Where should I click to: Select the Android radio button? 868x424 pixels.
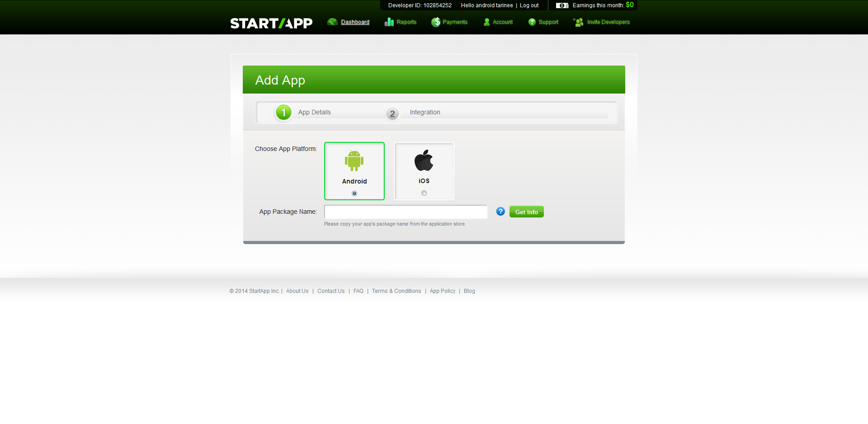[x=354, y=193]
